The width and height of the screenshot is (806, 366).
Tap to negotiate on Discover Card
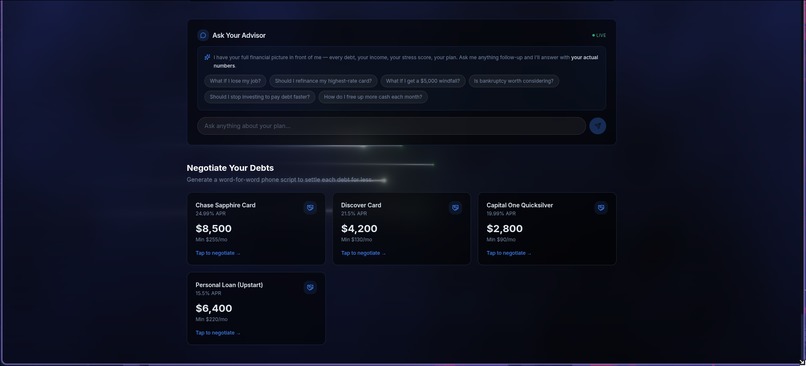(363, 253)
